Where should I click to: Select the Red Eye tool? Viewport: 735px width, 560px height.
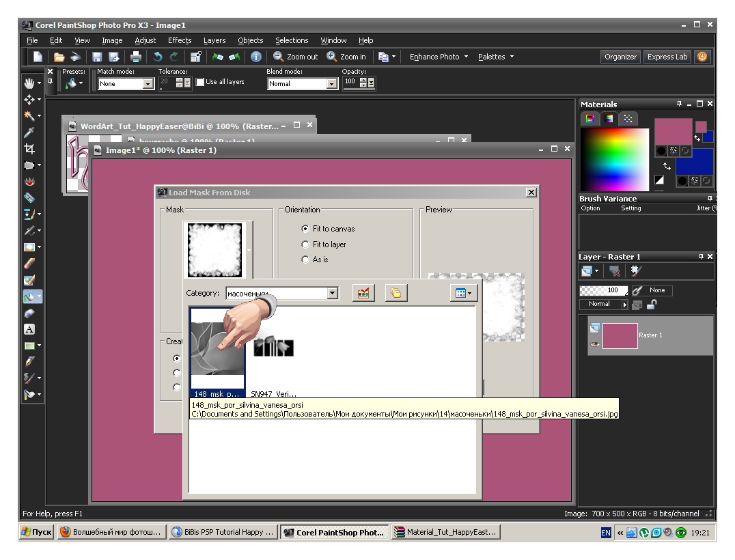29,182
